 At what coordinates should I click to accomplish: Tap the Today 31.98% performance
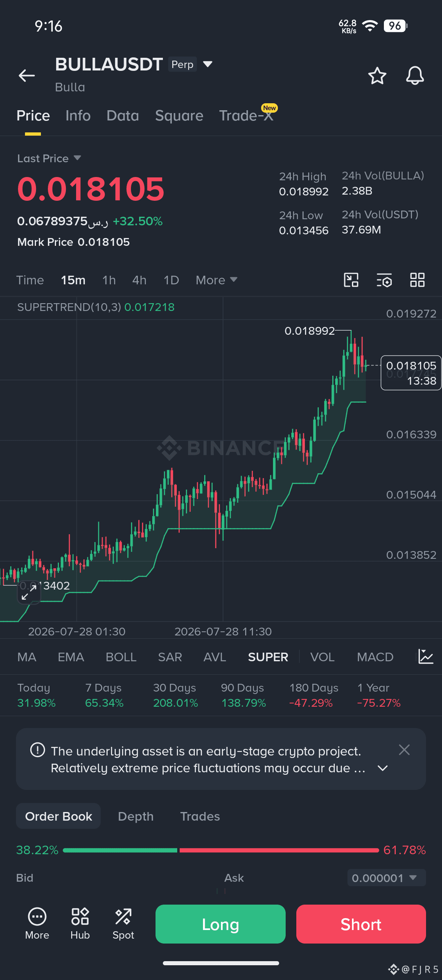(36, 695)
